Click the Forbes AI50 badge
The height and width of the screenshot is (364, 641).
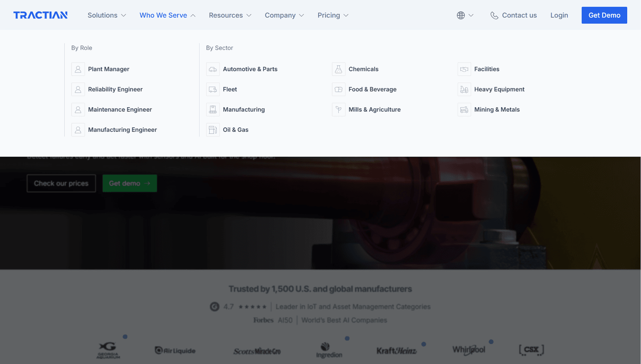[272, 320]
